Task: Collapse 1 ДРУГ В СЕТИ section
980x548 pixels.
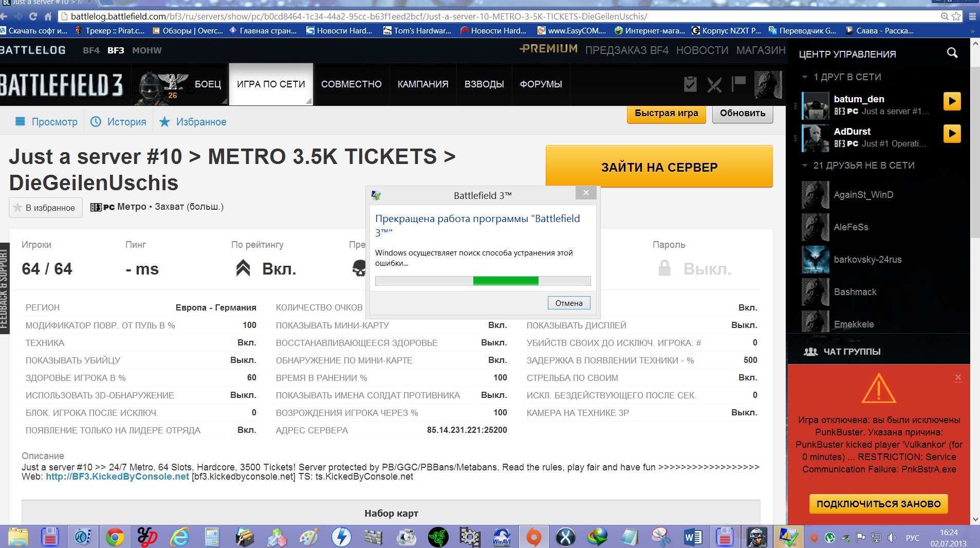Action: (x=805, y=77)
